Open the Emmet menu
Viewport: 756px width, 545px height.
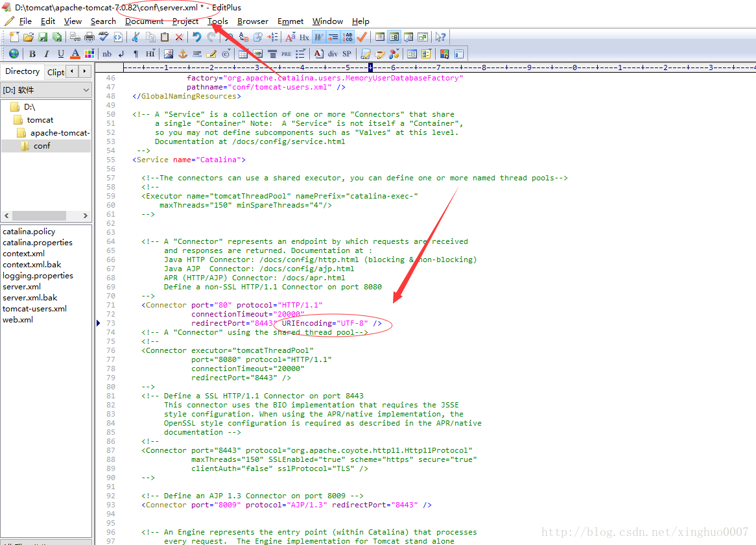290,21
